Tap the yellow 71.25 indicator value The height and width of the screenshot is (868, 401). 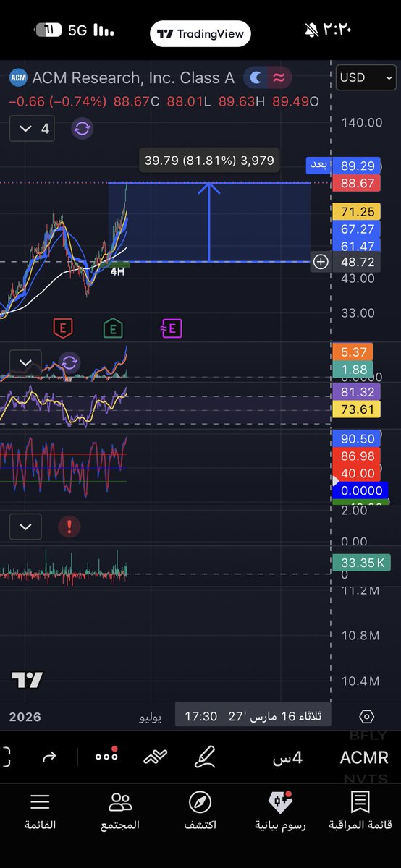(356, 212)
